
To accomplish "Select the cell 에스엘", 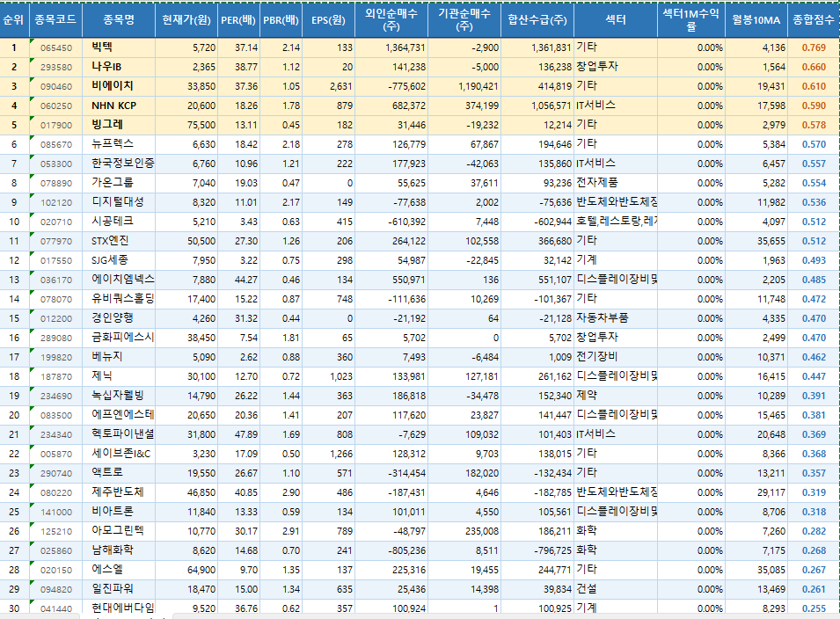I will point(119,570).
